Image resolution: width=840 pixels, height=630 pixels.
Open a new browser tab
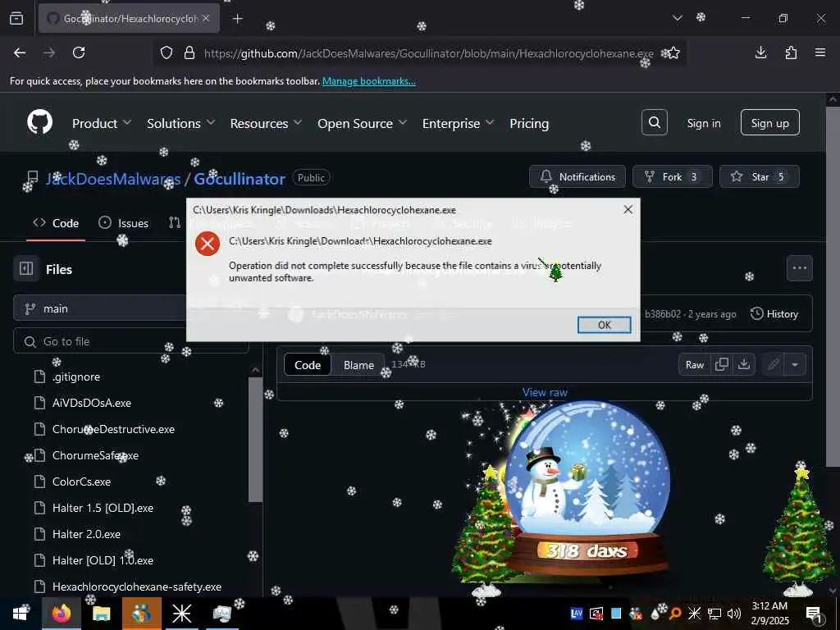[237, 19]
